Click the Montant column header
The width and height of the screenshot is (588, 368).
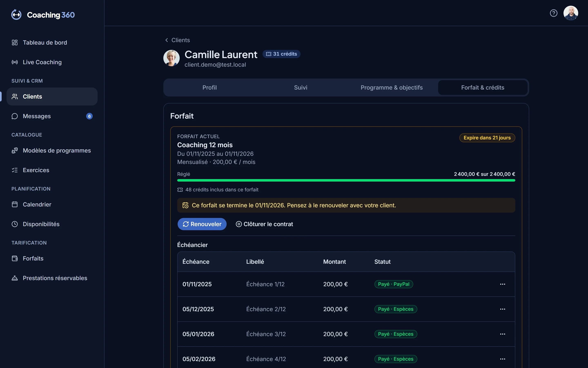(x=334, y=262)
